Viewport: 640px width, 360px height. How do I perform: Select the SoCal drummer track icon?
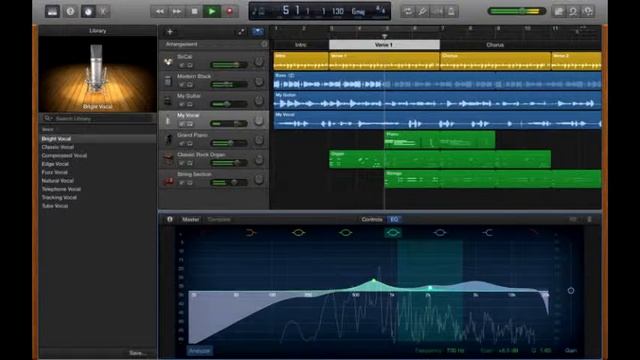click(168, 61)
